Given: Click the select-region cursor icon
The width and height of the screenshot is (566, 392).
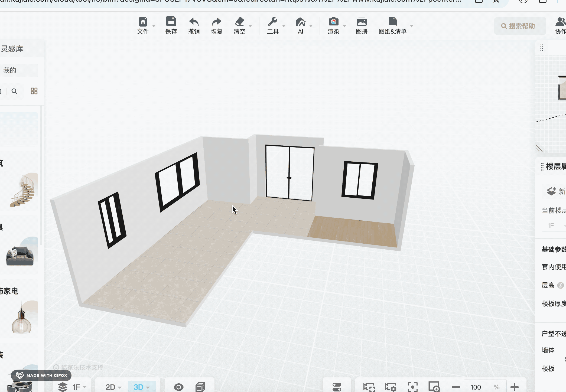Looking at the screenshot, I should point(369,387).
